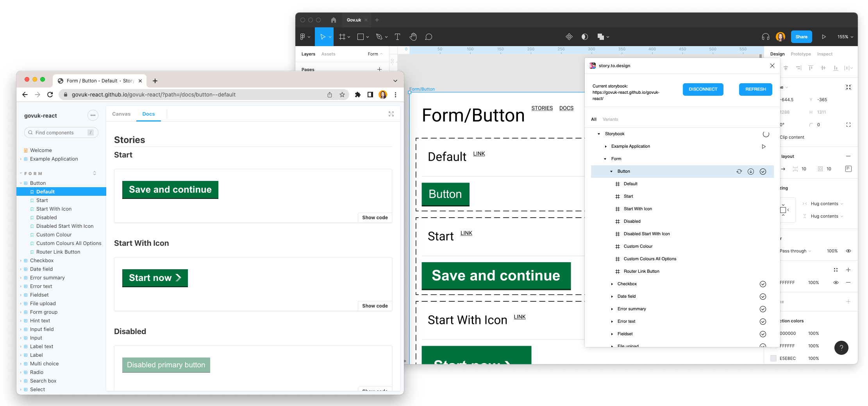The image size is (868, 406).
Task: Select the Text tool in Figma
Action: 397,37
